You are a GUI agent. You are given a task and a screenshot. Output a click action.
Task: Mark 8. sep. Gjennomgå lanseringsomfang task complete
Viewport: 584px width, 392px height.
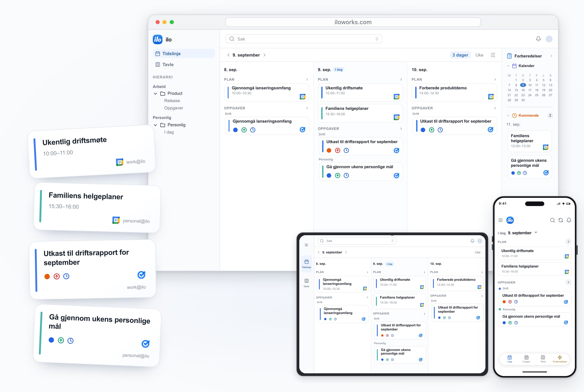pos(302,129)
